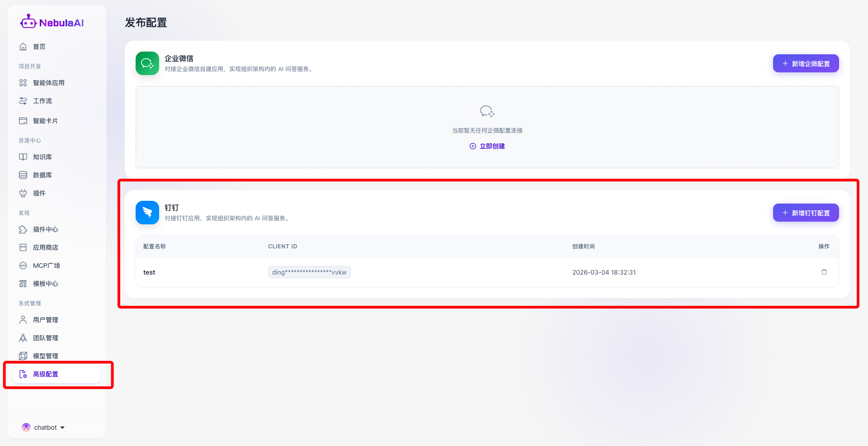Click the 新增企微配置 button
Screen dimensions: 868x446
[x=806, y=63]
